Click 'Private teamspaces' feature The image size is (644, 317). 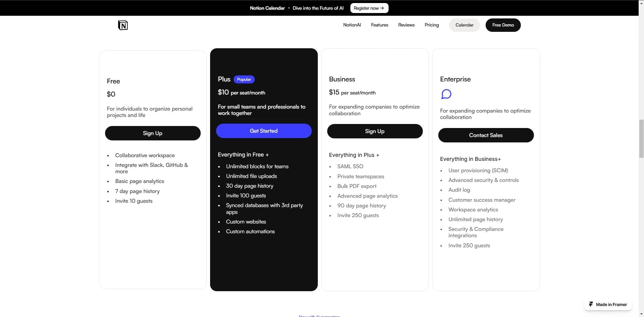pos(361,176)
